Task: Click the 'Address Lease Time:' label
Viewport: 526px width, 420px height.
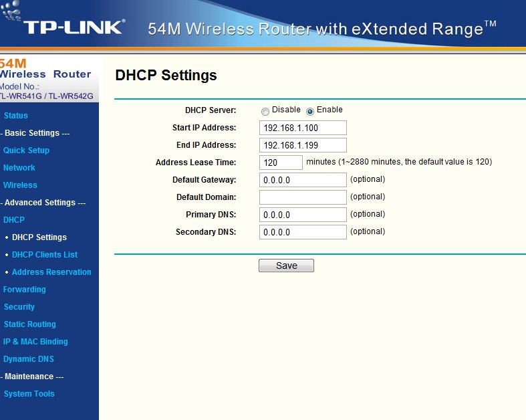Action: (x=196, y=163)
